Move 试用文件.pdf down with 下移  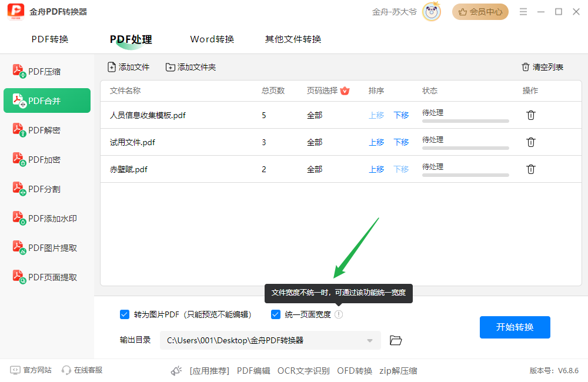401,142
